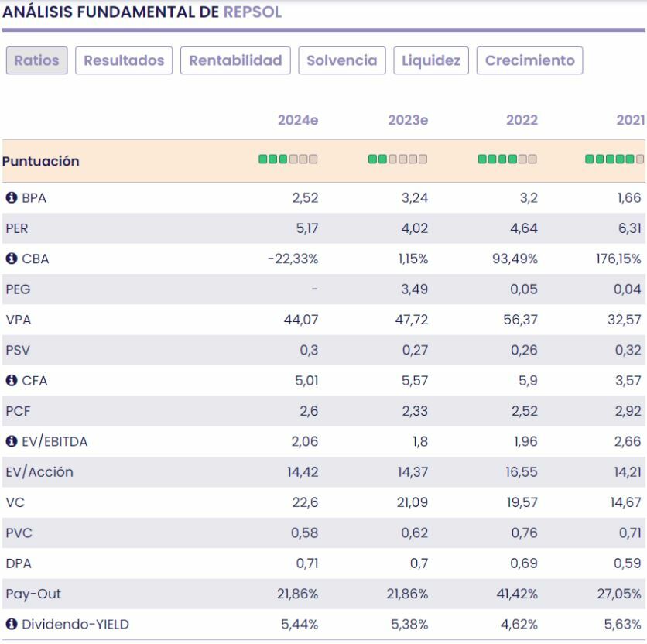Click the 2023e score rating squares
Viewport: 647px width, 644px height.
(x=398, y=160)
